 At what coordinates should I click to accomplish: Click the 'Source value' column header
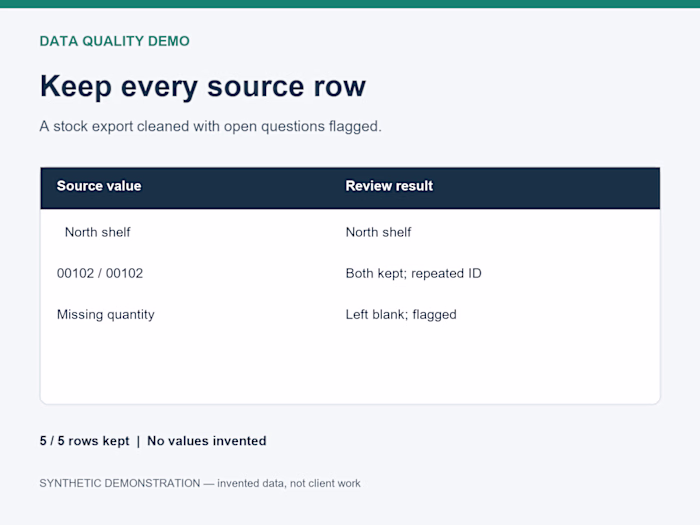[x=99, y=186]
